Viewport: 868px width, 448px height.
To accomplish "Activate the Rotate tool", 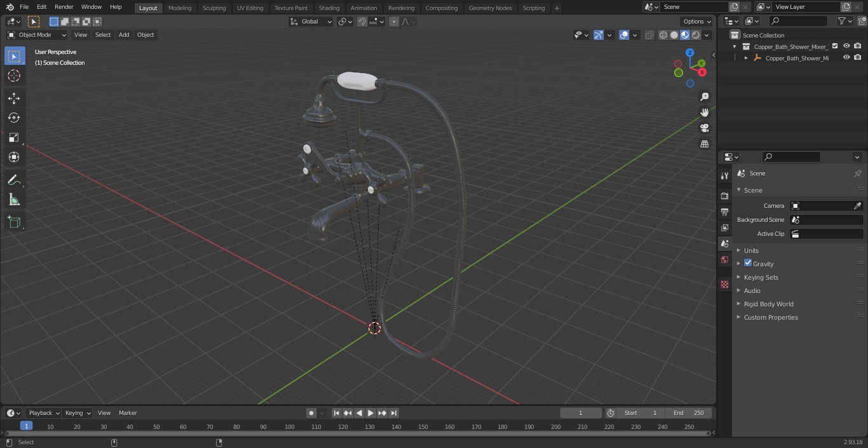I will 14,118.
